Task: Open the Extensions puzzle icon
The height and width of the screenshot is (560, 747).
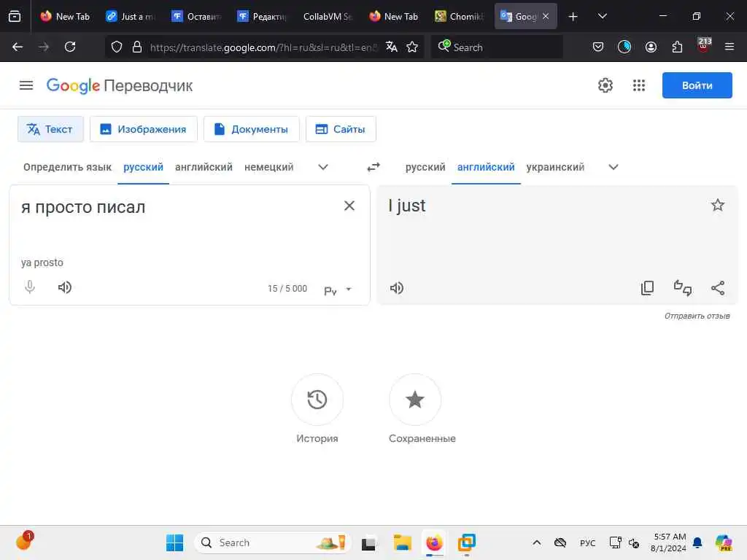Action: click(x=677, y=47)
